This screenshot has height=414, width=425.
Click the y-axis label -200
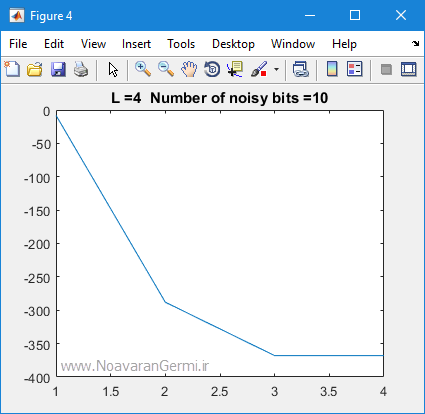(x=37, y=244)
